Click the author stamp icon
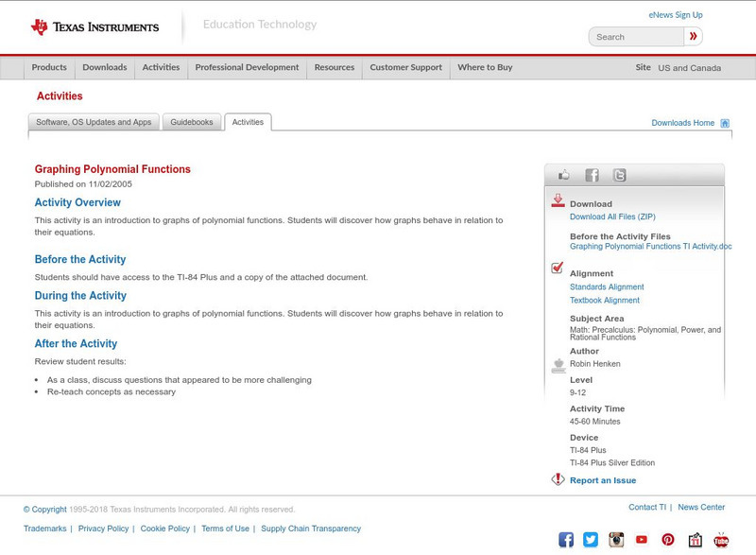Image resolution: width=756 pixels, height=555 pixels. (558, 366)
